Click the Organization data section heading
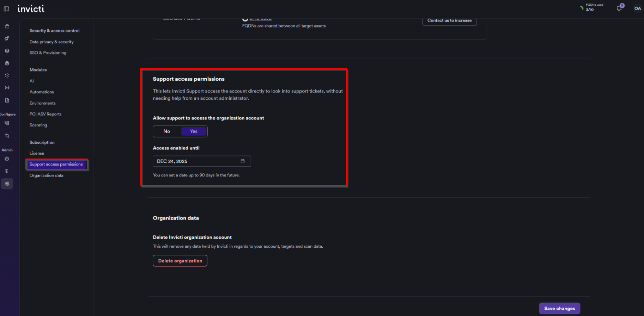This screenshot has height=316, width=644. click(176, 218)
